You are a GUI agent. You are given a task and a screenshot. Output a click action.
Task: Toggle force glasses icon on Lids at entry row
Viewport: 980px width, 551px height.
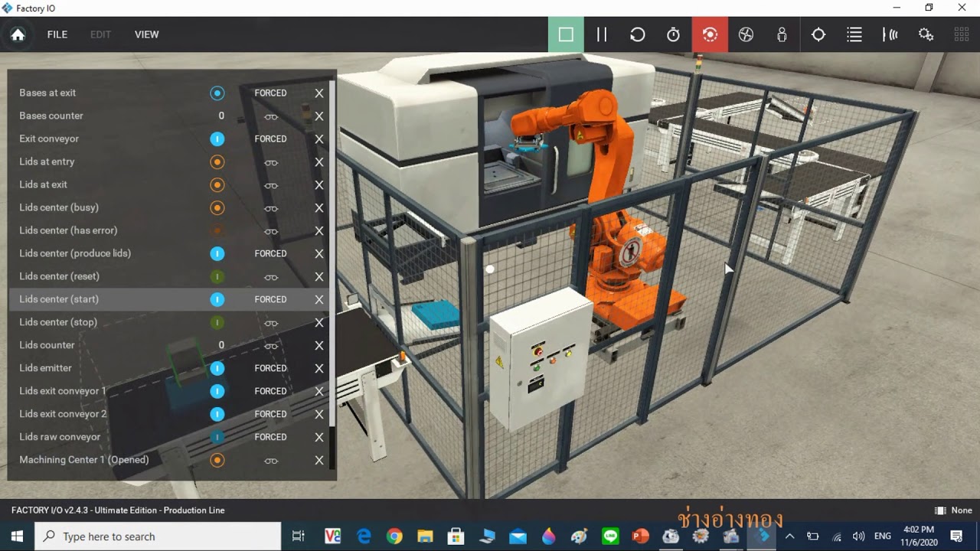click(x=271, y=162)
